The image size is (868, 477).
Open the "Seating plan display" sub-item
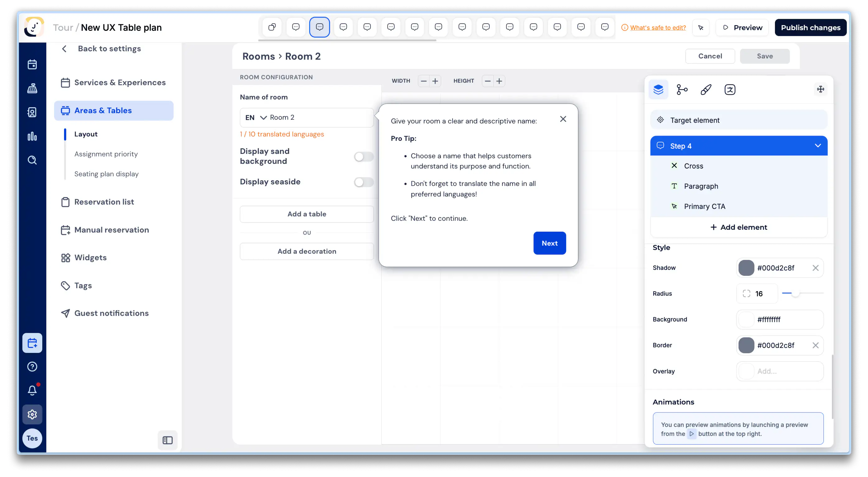pyautogui.click(x=106, y=174)
